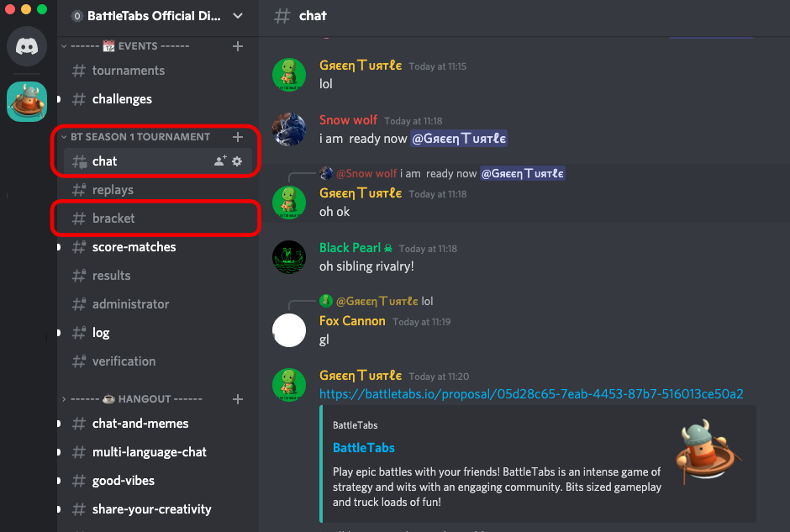Add channel to HANGOUT category plus icon
This screenshot has width=790, height=532.
238,399
